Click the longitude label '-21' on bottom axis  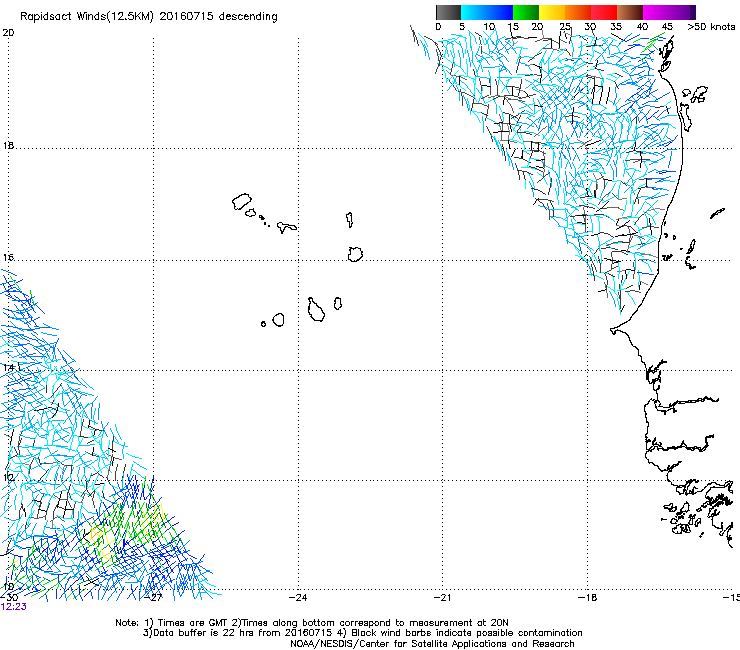click(443, 598)
